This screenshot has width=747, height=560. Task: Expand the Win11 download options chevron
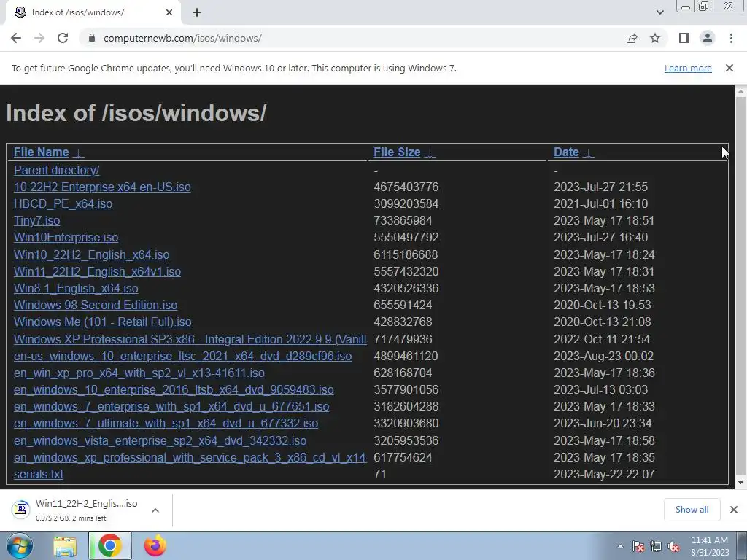click(x=155, y=510)
